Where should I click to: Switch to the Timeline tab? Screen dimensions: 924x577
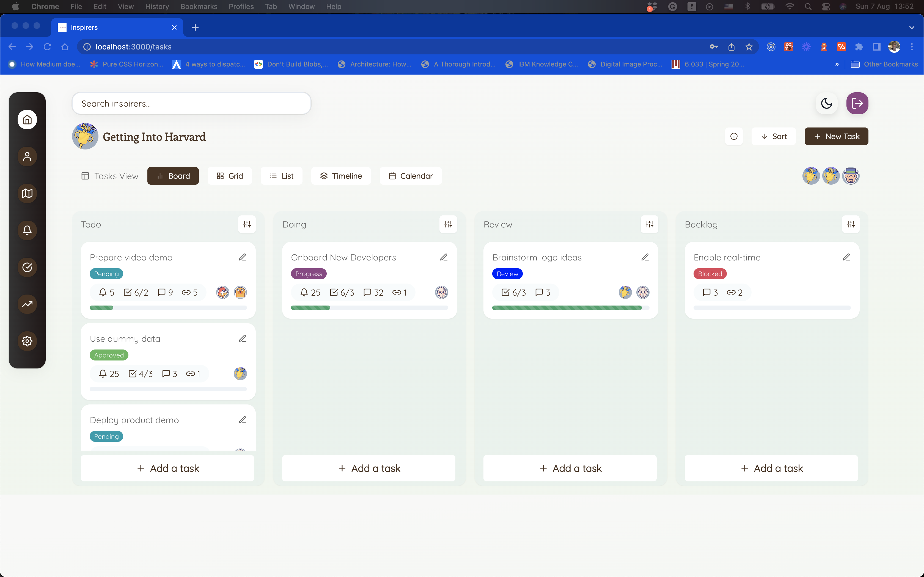[x=341, y=176]
